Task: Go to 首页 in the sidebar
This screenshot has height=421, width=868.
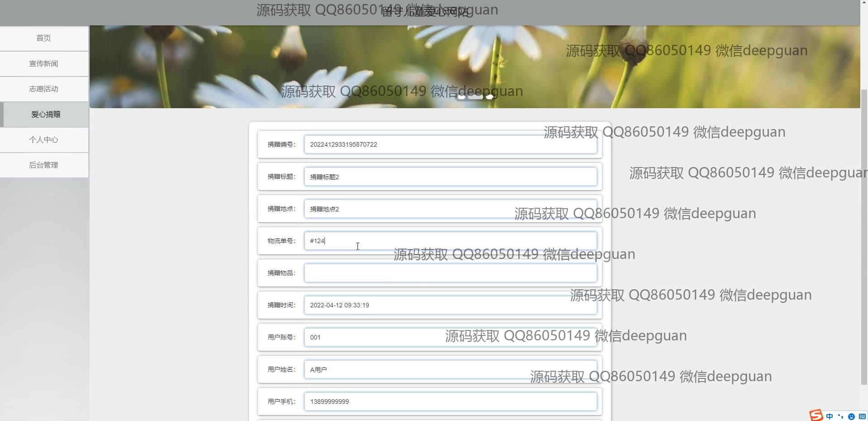Action: [44, 38]
